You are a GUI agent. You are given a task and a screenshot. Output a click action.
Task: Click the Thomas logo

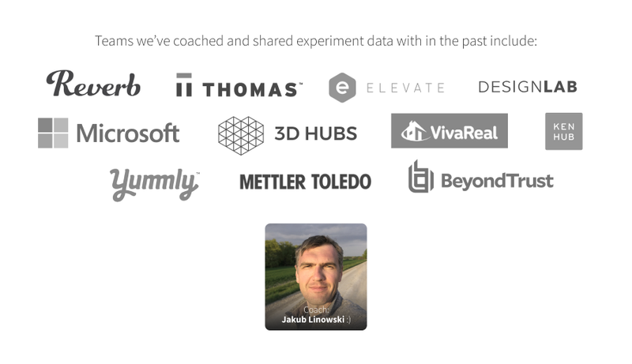click(x=239, y=86)
